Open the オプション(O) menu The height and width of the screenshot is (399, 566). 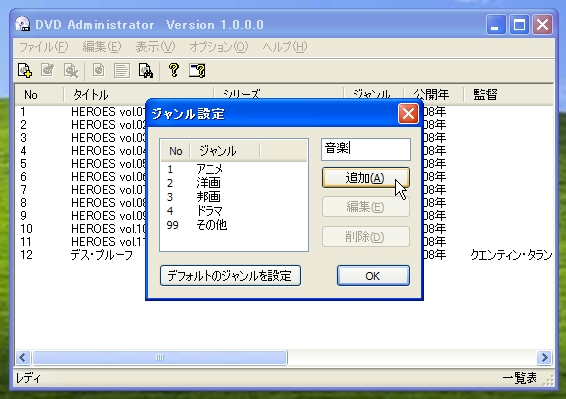click(x=219, y=47)
